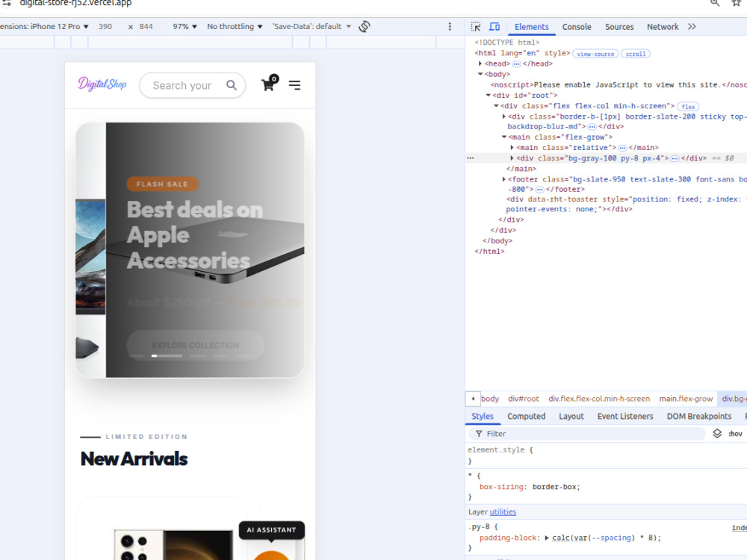The image size is (747, 560).
Task: Collapse the flex flex-col min-h-screen div
Action: (496, 106)
